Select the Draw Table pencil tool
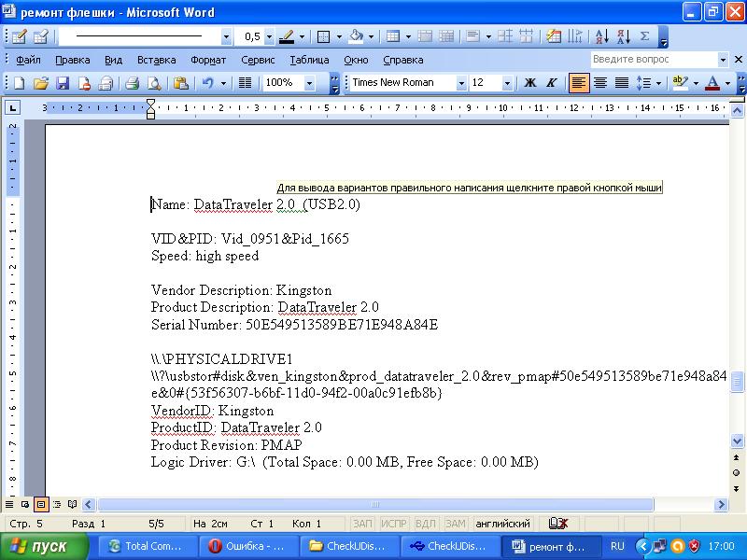The height and width of the screenshot is (560, 747). click(19, 36)
